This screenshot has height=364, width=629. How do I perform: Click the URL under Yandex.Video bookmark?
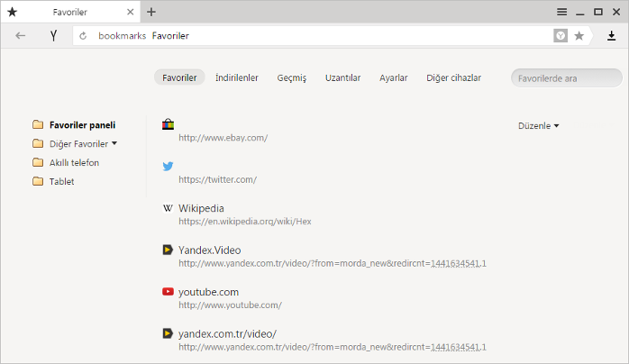coord(333,263)
